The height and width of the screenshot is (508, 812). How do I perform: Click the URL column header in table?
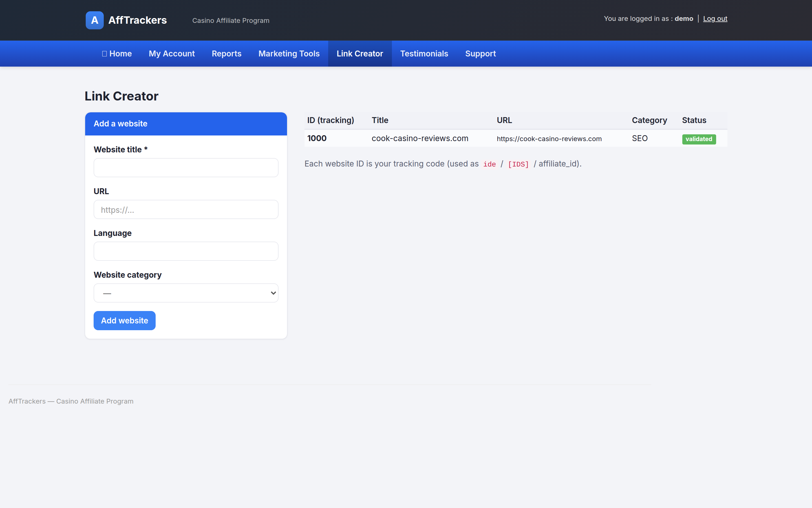(504, 120)
